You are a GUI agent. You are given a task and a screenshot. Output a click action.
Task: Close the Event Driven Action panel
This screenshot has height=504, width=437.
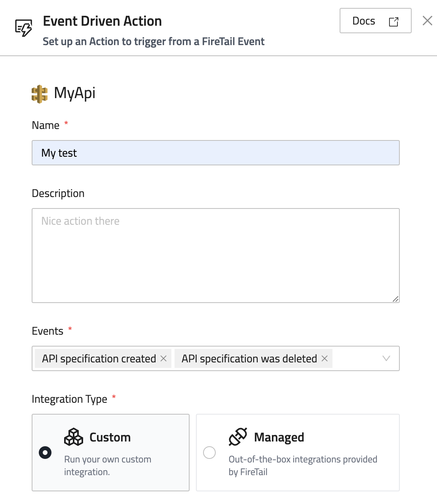[427, 21]
